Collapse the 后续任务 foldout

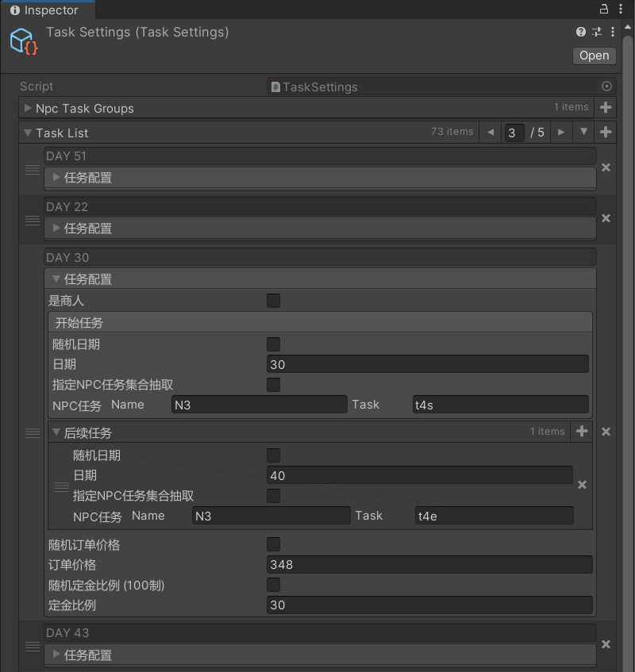[x=56, y=432]
